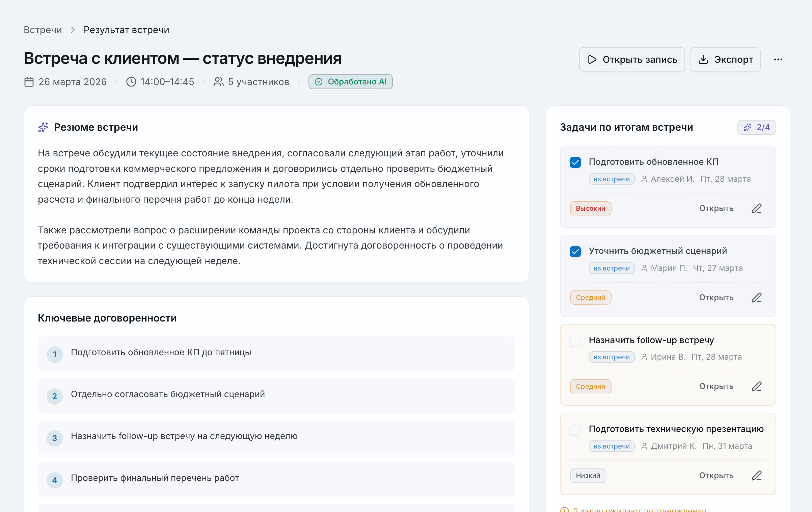Image resolution: width=812 pixels, height=512 pixels.
Task: Click the calendar icon next to the date
Action: pos(29,82)
